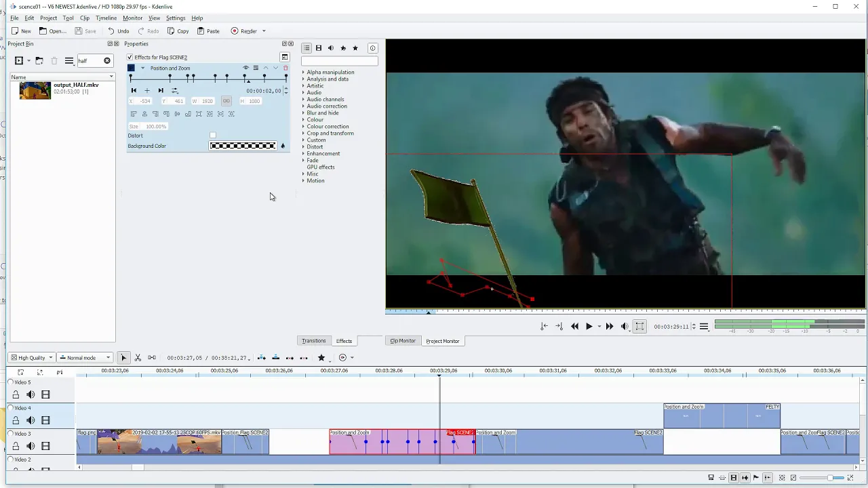Screen dimensions: 868x488
Task: Open the Normal mode dropdown
Action: 85,358
